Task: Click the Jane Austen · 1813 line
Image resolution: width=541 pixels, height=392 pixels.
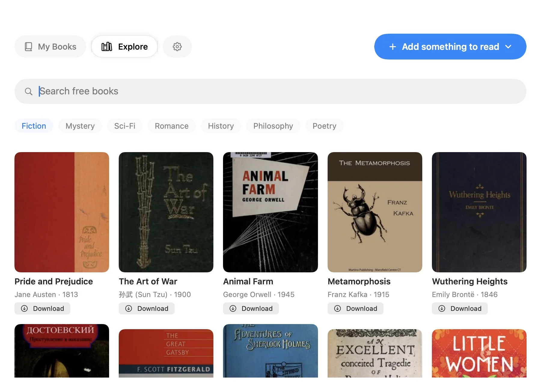Action: point(46,295)
